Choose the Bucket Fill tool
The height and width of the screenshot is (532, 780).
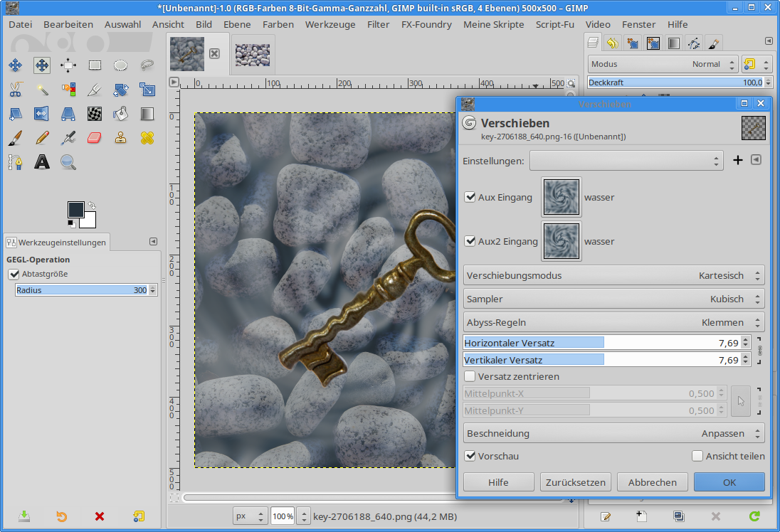tap(121, 113)
